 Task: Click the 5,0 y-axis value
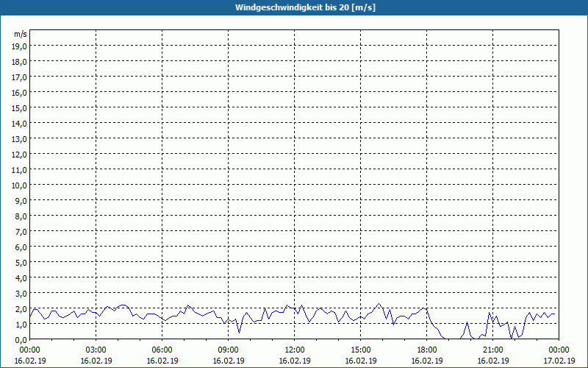pos(21,263)
